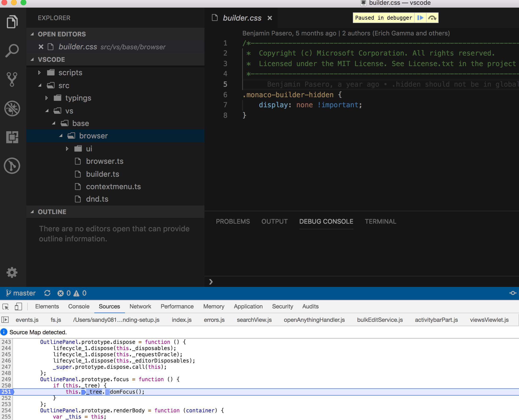This screenshot has width=519, height=420.
Task: Click the Source Map detected info icon
Action: pyautogui.click(x=4, y=332)
